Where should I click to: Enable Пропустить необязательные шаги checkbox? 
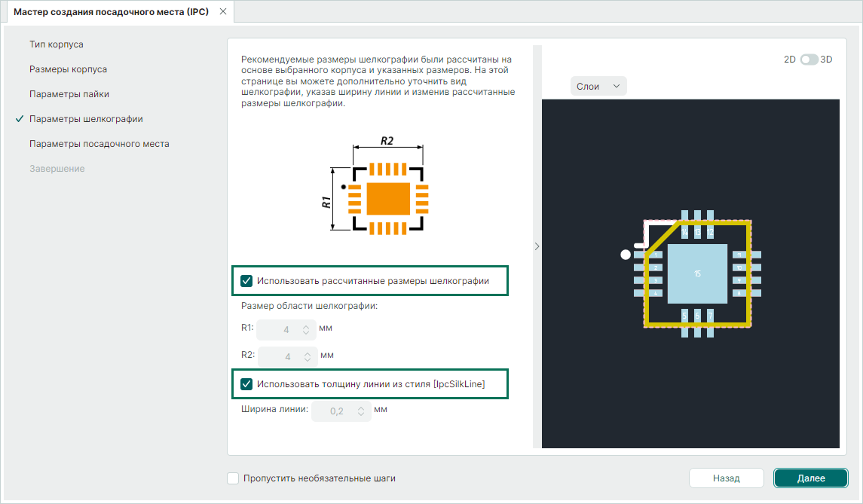pyautogui.click(x=233, y=478)
